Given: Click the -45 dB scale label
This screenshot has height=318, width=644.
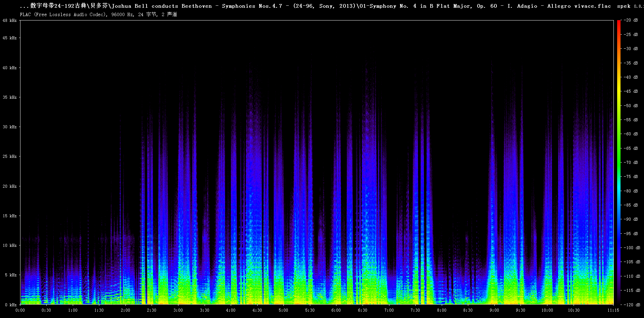Looking at the screenshot, I should pyautogui.click(x=631, y=91).
